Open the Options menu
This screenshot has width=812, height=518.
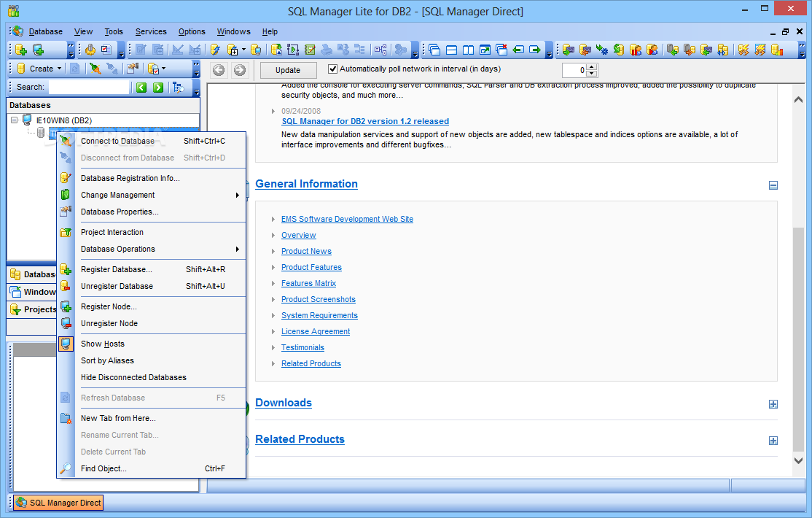tap(192, 31)
